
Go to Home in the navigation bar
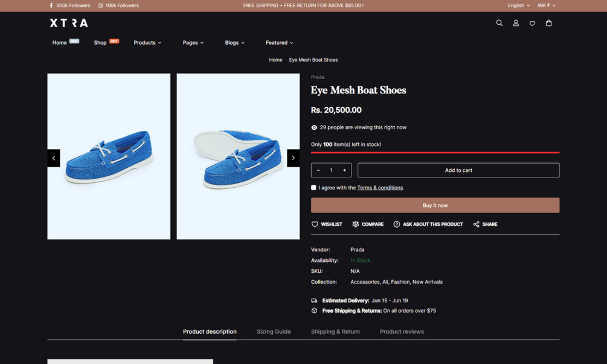click(x=60, y=42)
